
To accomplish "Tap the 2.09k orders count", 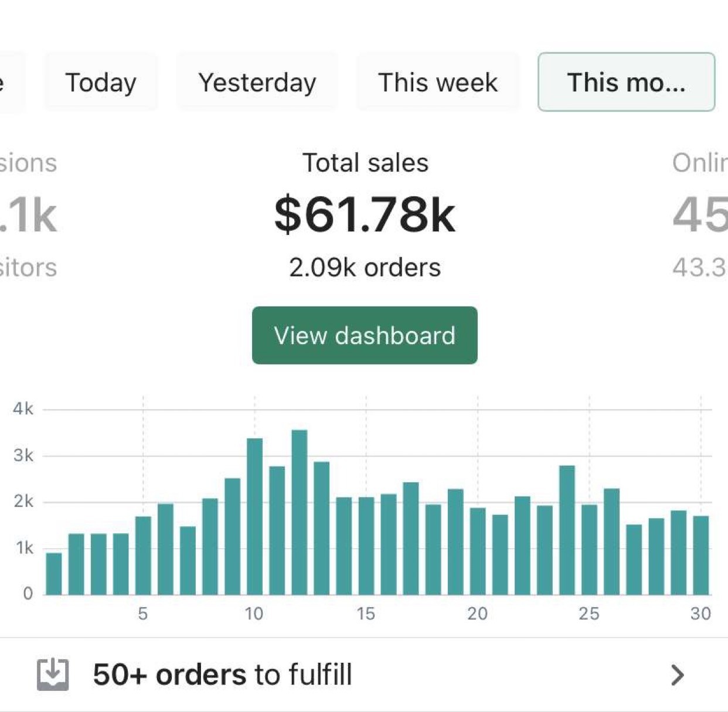I will 365,268.
